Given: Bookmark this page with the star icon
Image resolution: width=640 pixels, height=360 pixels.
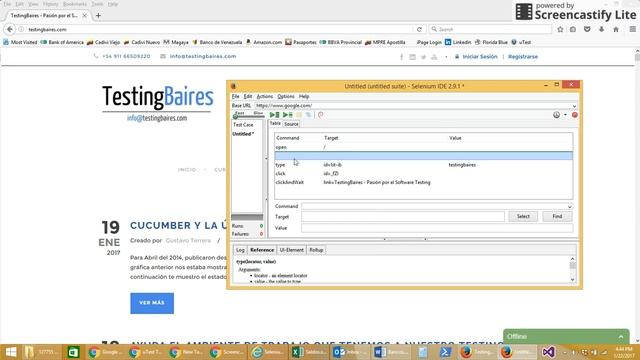Looking at the screenshot, I should click(560, 29).
